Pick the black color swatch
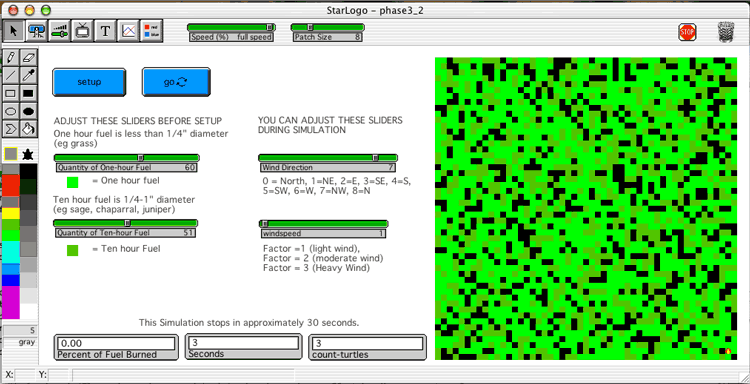 [x=28, y=171]
